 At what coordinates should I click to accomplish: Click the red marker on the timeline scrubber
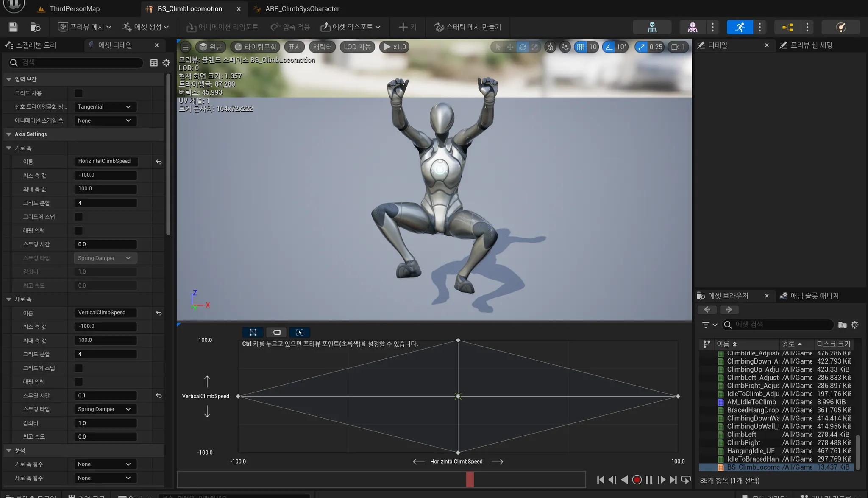click(470, 479)
